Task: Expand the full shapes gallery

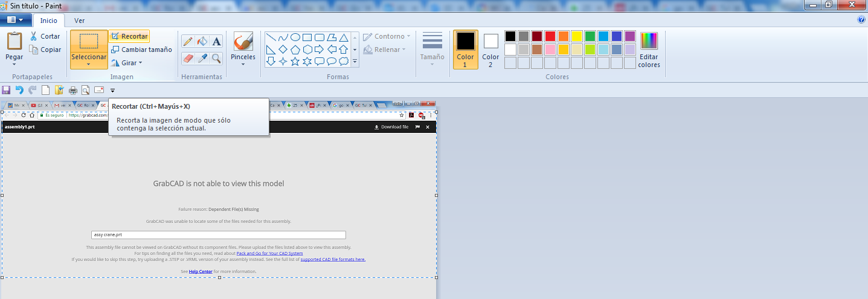Action: point(355,62)
